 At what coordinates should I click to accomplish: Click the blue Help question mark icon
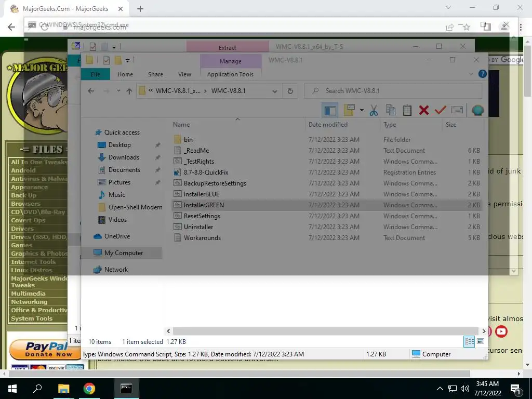[x=482, y=74]
